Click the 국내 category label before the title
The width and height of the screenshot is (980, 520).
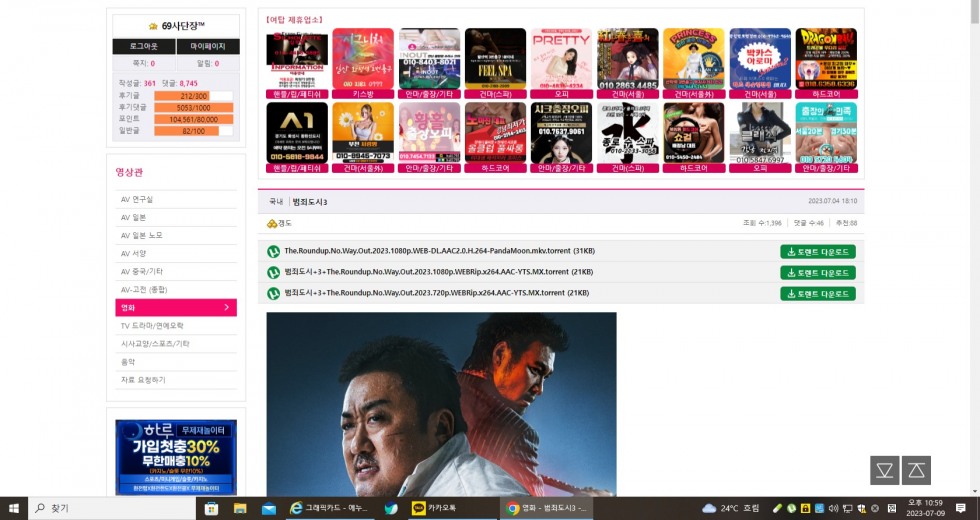coord(276,202)
